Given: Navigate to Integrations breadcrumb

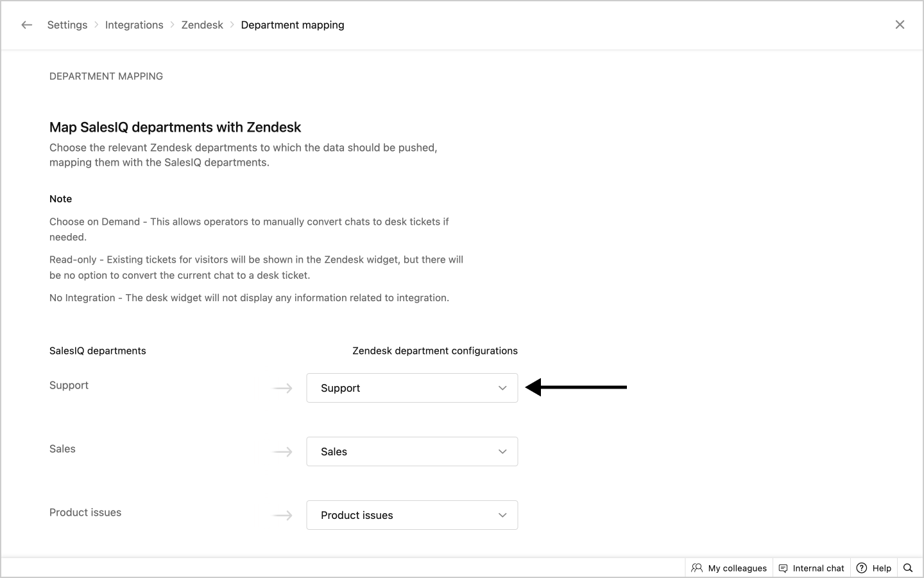Looking at the screenshot, I should pyautogui.click(x=134, y=25).
